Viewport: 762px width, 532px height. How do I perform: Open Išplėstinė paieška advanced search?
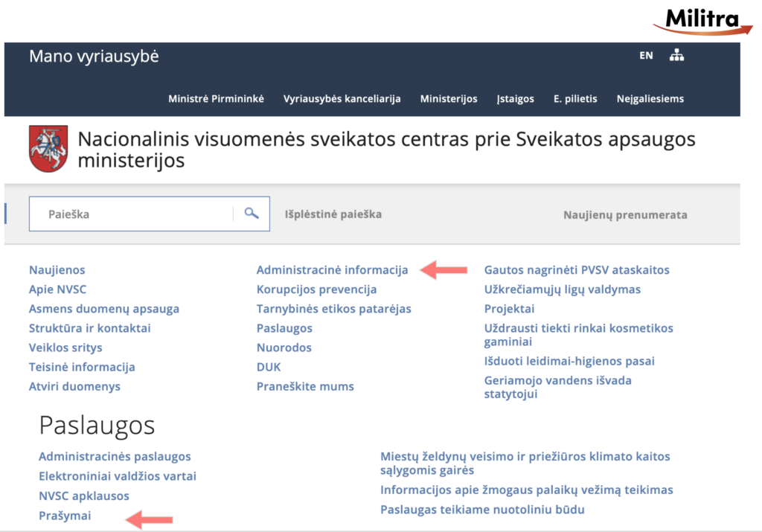coord(333,214)
